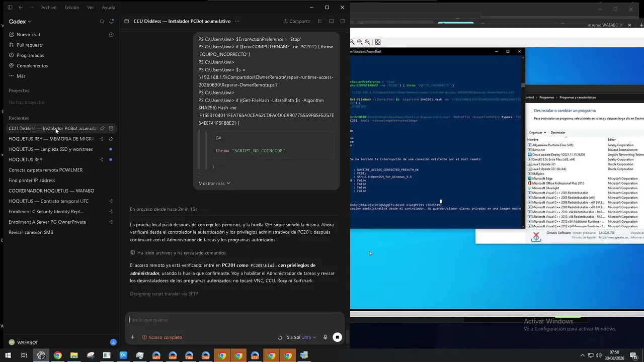
Task: Open the Windows Start menu
Action: (x=8, y=355)
